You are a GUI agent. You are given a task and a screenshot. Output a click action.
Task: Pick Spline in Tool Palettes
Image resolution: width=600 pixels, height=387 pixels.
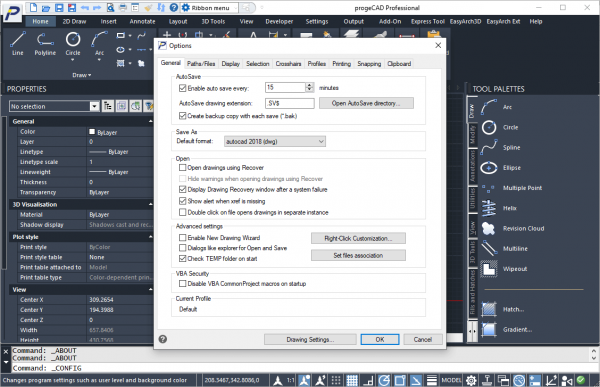tap(501, 147)
